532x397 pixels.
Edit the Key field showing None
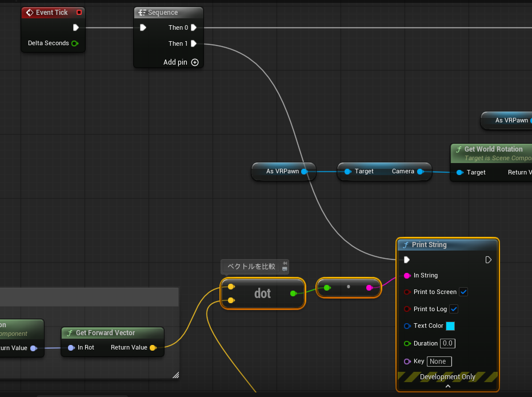pos(439,362)
